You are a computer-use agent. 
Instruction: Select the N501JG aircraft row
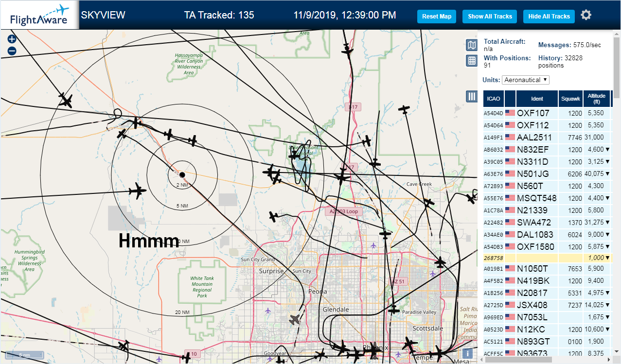point(548,173)
